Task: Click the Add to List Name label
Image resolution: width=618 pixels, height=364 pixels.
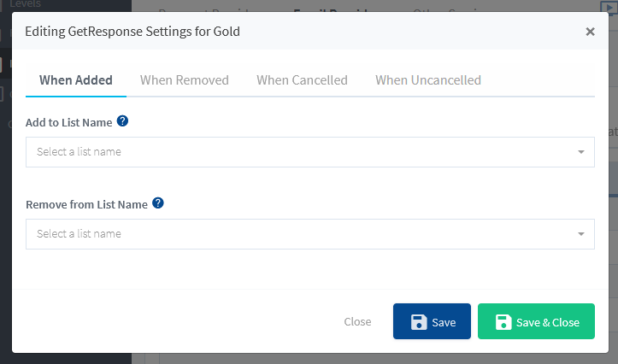Action: pos(69,122)
